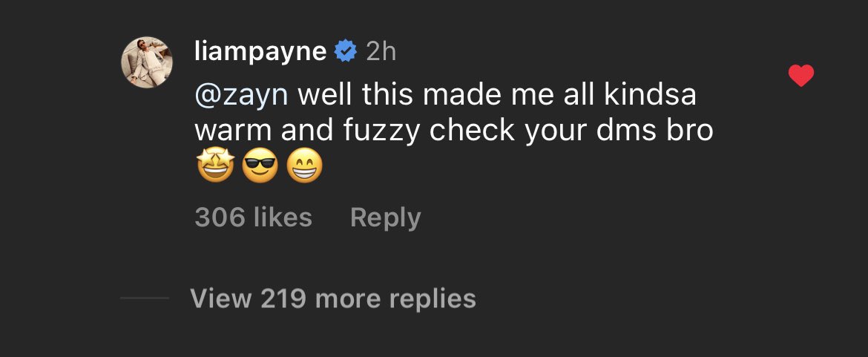Expand View 219 more replies

332,298
